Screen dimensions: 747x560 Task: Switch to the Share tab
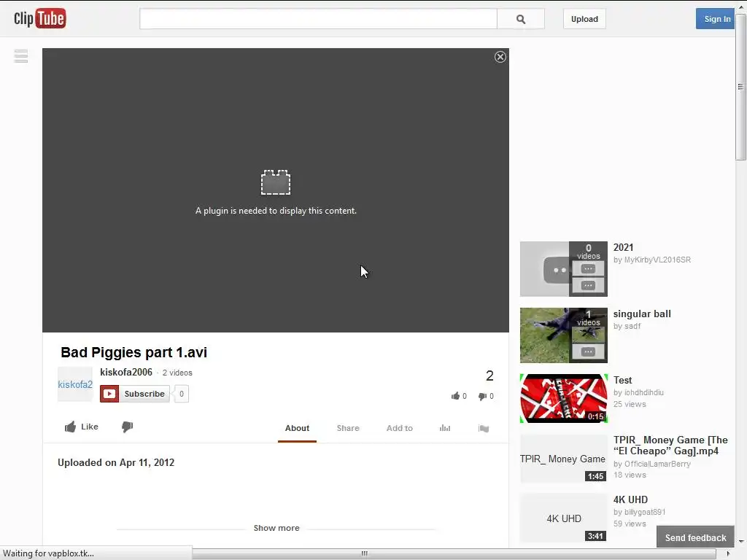tap(348, 428)
